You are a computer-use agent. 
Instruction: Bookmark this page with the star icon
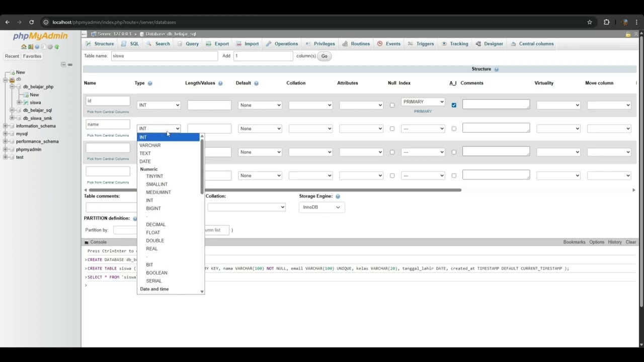pos(590,22)
